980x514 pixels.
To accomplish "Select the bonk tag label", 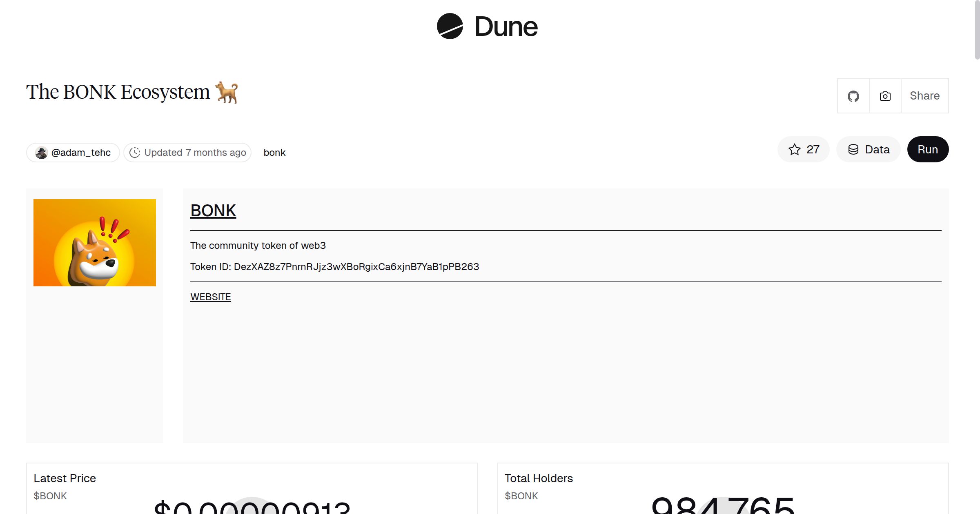I will (x=274, y=153).
